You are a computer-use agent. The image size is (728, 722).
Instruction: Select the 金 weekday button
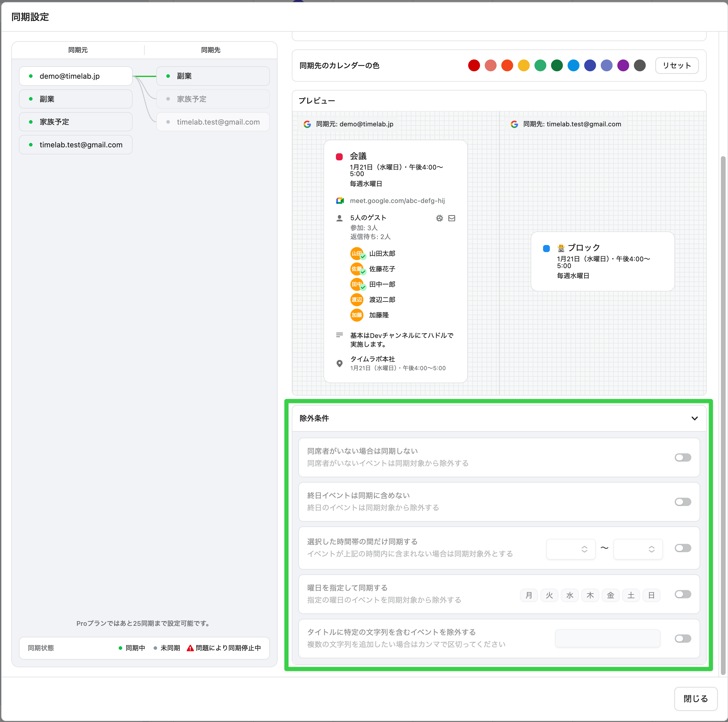pyautogui.click(x=611, y=595)
